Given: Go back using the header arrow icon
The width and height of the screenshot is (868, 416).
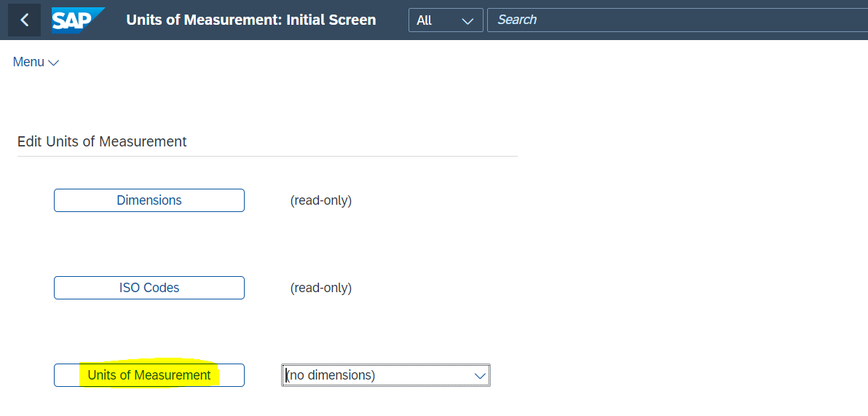Looking at the screenshot, I should (24, 20).
